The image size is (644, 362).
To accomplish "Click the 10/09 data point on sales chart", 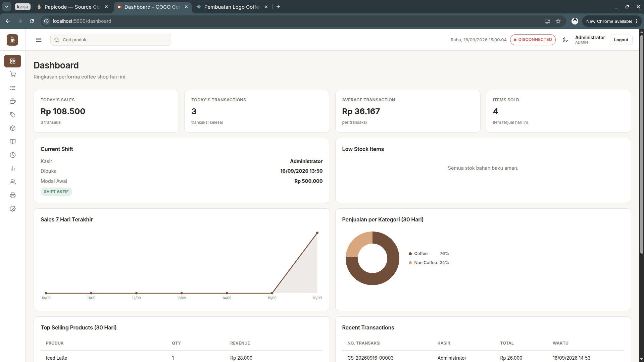I will tap(46, 293).
